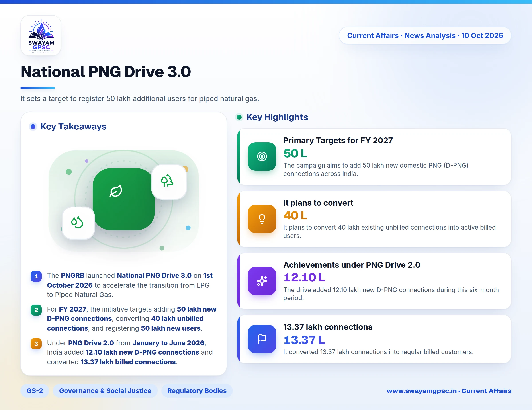Click the water droplets icon tile
Screen dimensions: 532x410
pyautogui.click(x=78, y=223)
